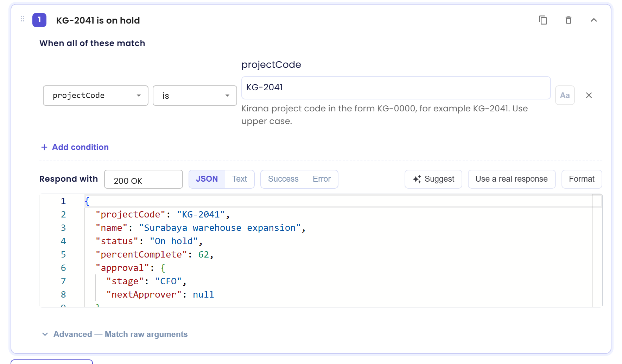
Task: Click the nextApprover null value
Action: point(203,294)
